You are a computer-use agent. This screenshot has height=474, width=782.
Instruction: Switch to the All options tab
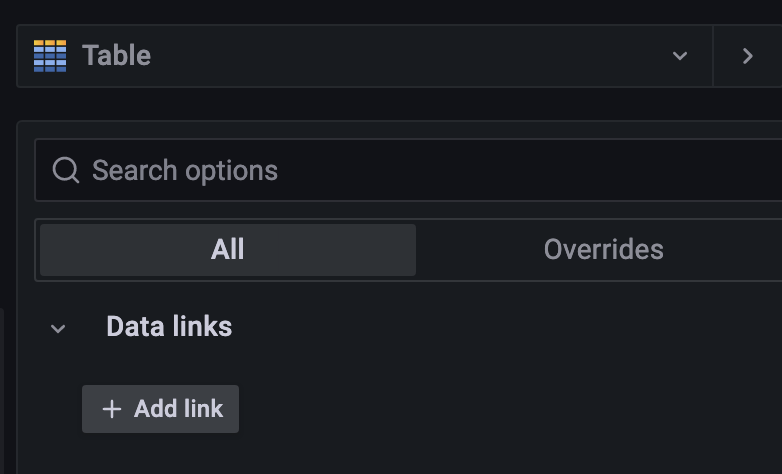coord(228,249)
